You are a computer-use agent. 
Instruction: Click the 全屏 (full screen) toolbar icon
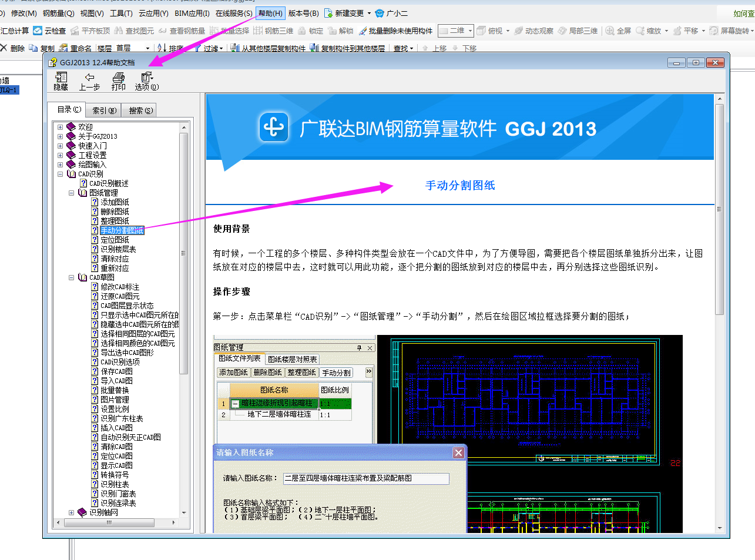click(618, 31)
